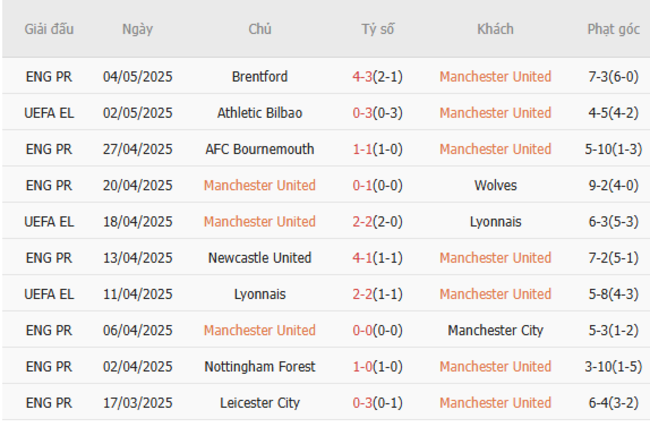Click the 'Giải đấu' column header
Image resolution: width=650 pixels, height=427 pixels.
click(50, 29)
